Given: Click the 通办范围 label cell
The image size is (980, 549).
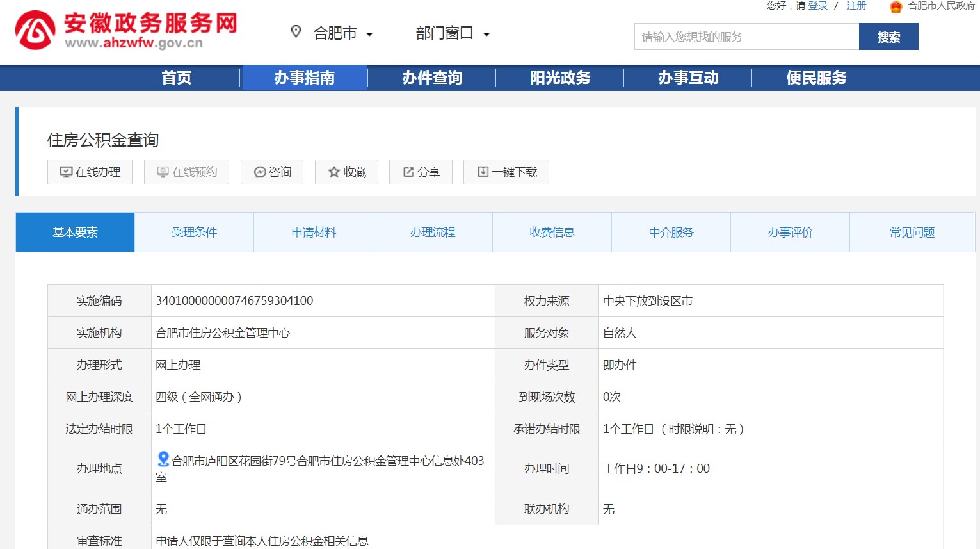Looking at the screenshot, I should [x=99, y=509].
